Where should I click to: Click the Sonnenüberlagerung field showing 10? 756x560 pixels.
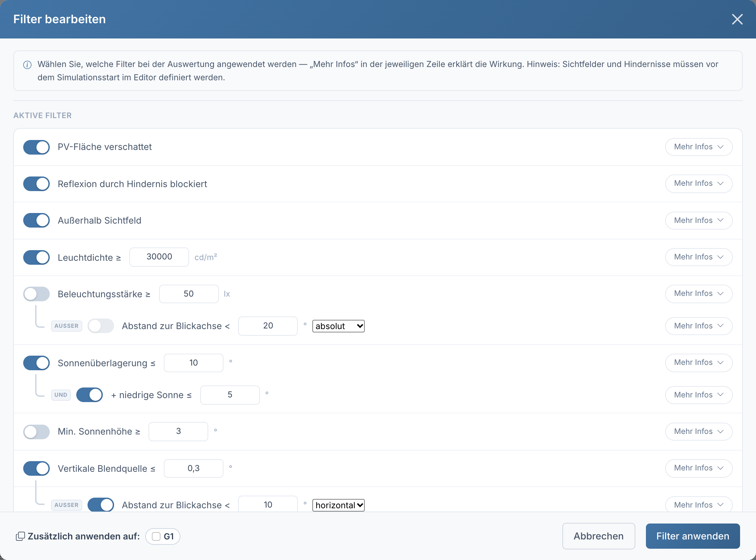(x=194, y=363)
